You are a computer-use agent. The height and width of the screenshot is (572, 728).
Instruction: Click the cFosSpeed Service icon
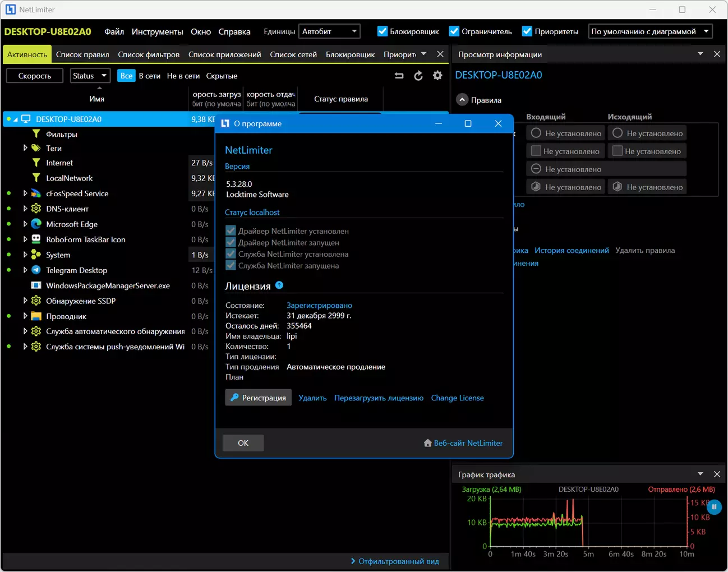pyautogui.click(x=36, y=193)
